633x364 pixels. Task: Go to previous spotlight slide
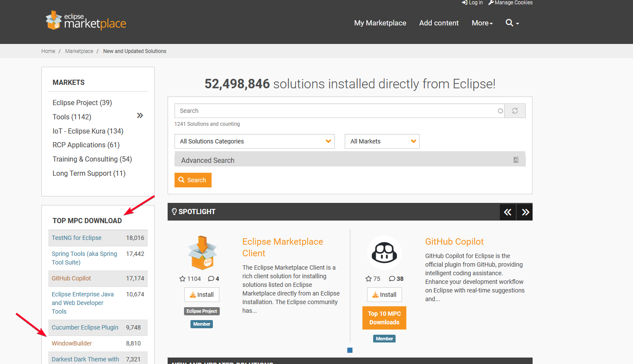(508, 212)
